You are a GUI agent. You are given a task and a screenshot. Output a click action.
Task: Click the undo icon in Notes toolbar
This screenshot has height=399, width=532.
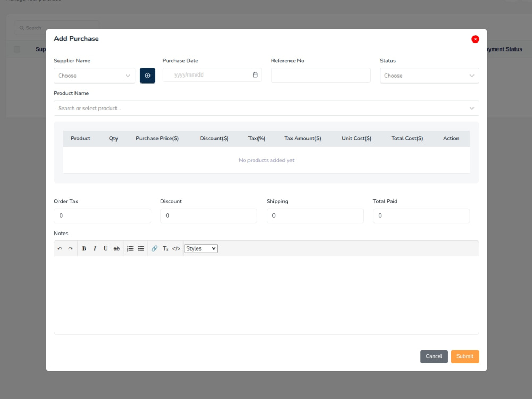60,248
